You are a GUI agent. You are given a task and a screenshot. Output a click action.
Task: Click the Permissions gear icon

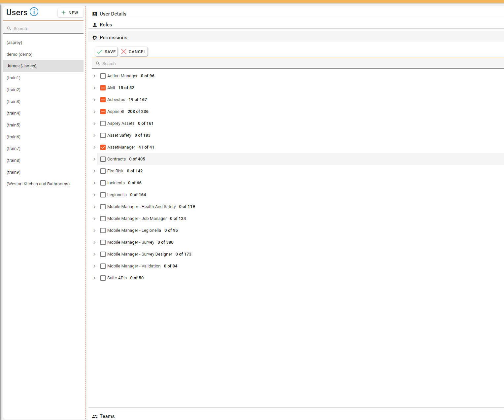click(x=95, y=38)
